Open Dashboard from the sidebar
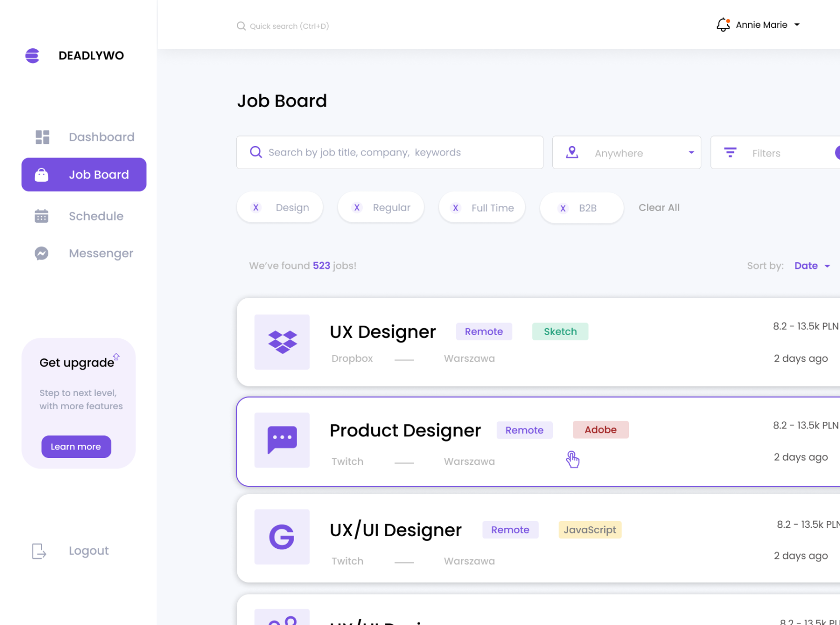 tap(101, 137)
